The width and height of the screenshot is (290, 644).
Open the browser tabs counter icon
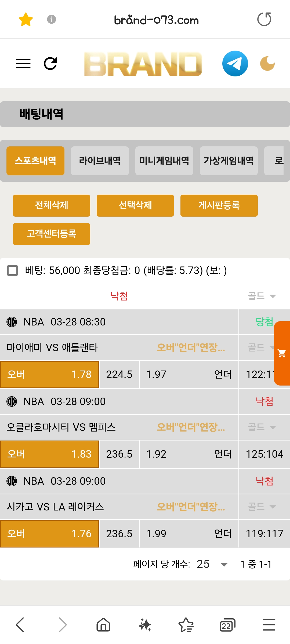(x=227, y=625)
